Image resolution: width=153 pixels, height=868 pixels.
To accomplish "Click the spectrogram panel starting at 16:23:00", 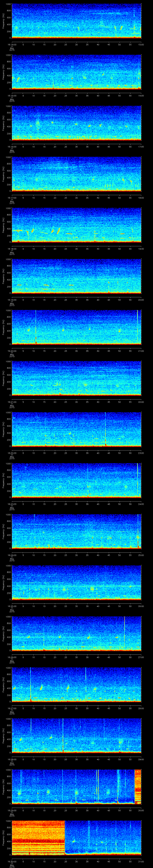I will pyautogui.click(x=76, y=481).
